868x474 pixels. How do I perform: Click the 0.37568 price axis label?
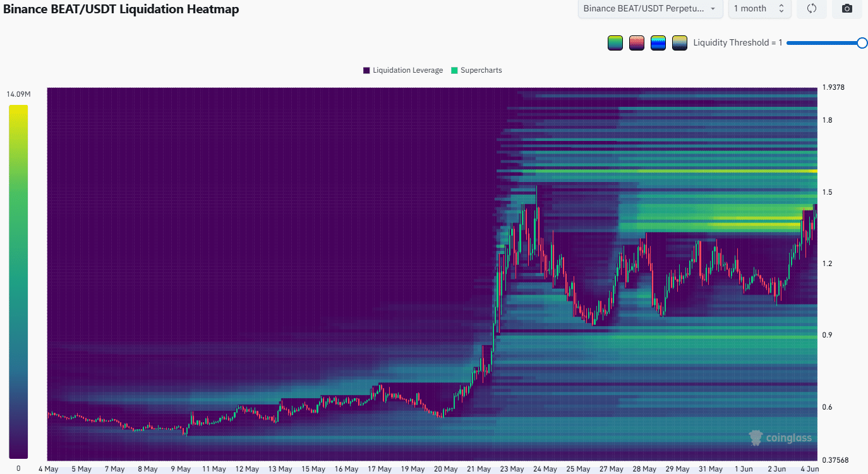tap(835, 460)
